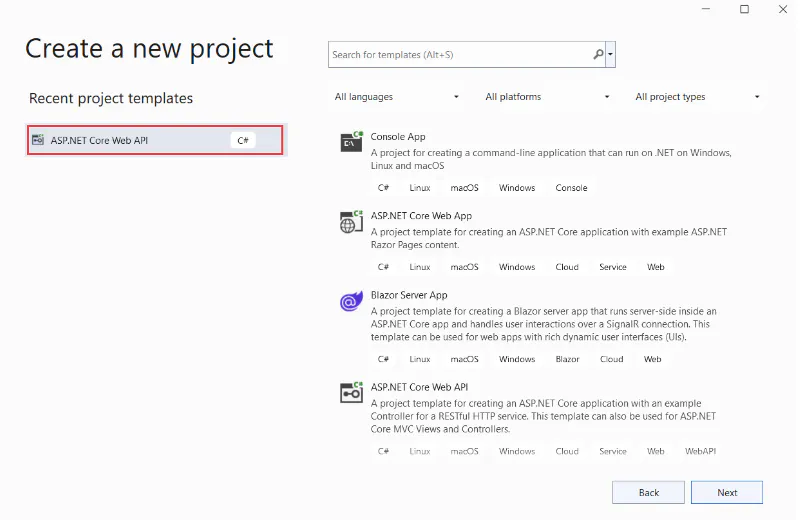Click the magnifier search icon
This screenshot has width=800, height=524.
coord(598,55)
